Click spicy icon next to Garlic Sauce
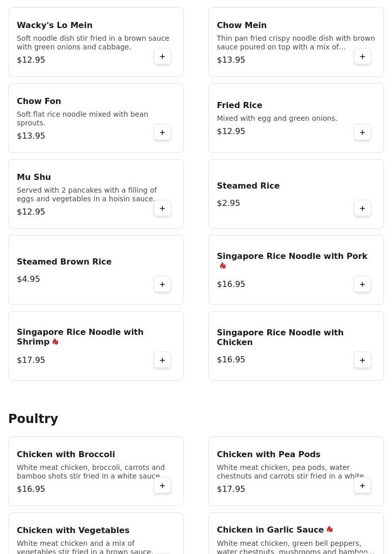Image resolution: width=392 pixels, height=554 pixels. 330,530
